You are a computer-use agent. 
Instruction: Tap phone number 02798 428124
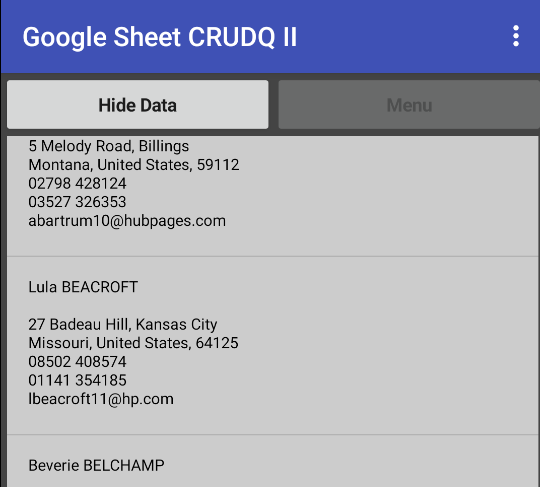click(x=77, y=183)
